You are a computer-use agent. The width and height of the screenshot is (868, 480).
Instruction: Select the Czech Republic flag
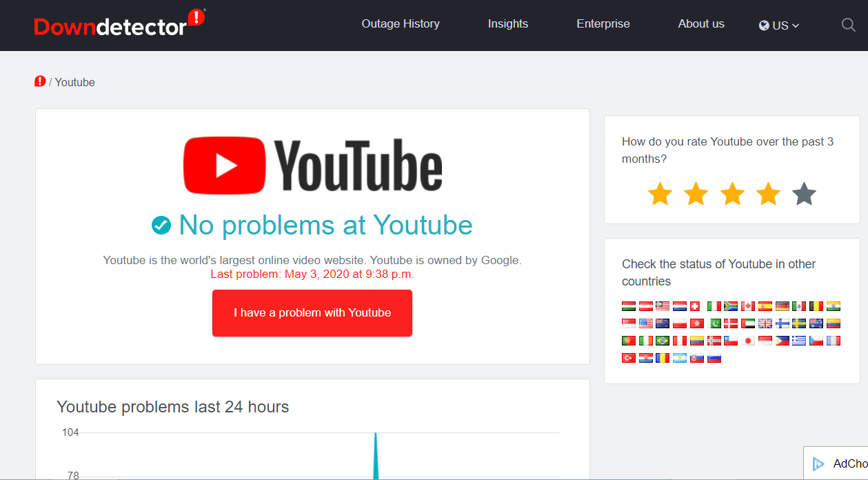click(x=816, y=341)
